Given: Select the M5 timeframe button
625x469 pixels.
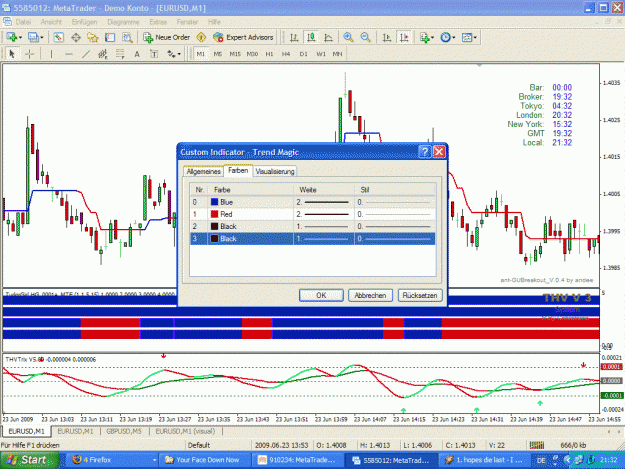Looking at the screenshot, I should coord(218,54).
